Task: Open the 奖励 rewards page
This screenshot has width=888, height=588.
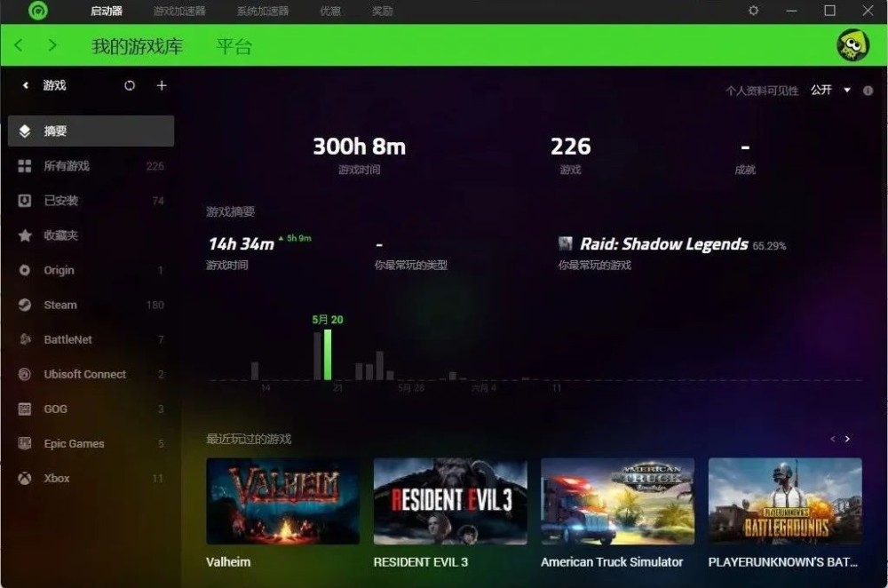Action: (382, 11)
